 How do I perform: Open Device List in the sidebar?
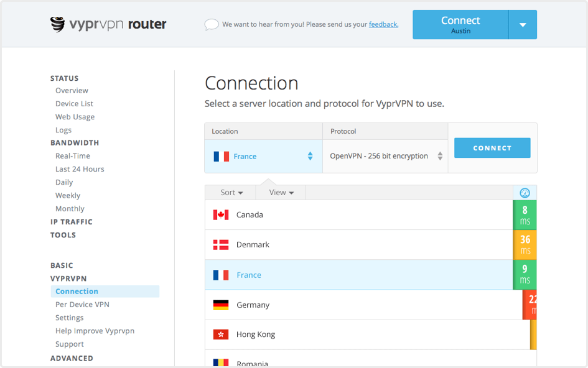tap(74, 104)
